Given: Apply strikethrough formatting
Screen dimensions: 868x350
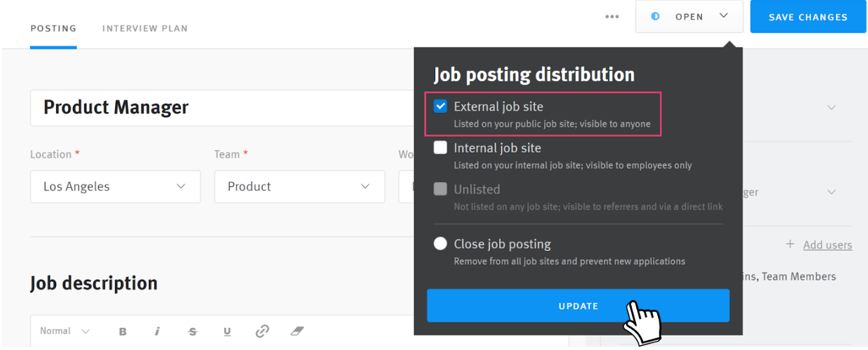Looking at the screenshot, I should point(192,331).
